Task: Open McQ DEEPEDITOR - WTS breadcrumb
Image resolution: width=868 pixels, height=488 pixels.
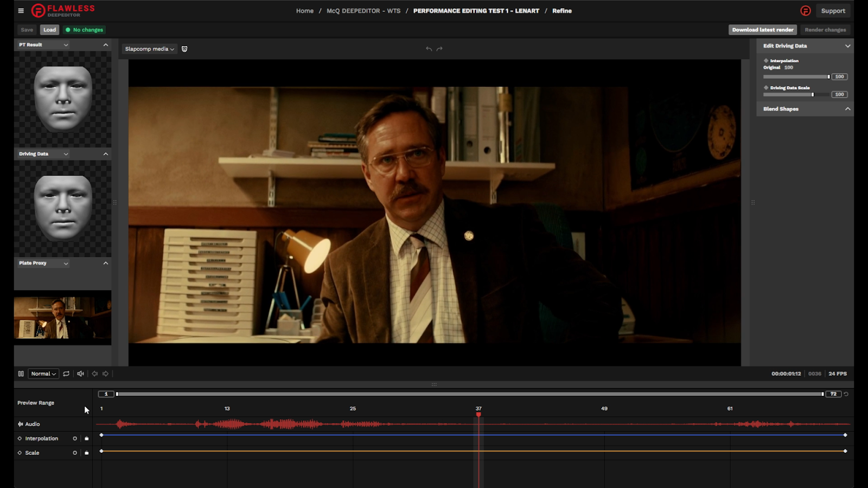Action: 363,11
